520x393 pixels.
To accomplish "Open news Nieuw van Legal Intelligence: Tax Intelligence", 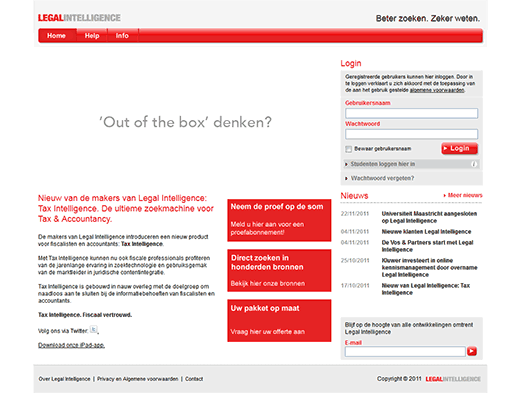I will [426, 289].
